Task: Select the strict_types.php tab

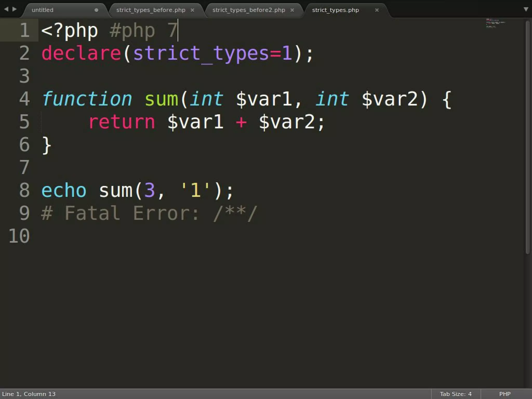Action: click(x=335, y=10)
